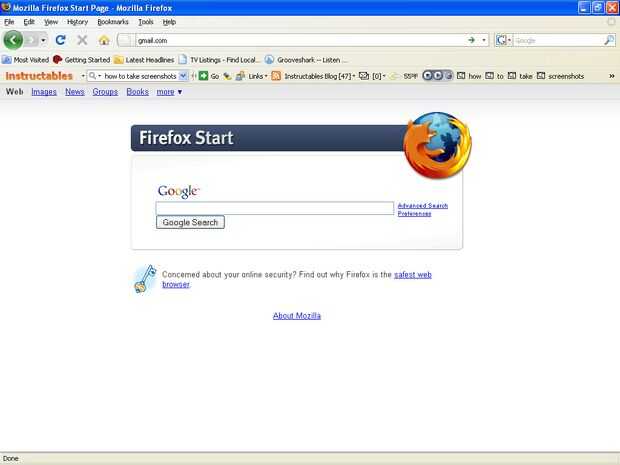Screen dimensions: 620x465
Task: Click the first radio player control button
Action: (x=427, y=76)
